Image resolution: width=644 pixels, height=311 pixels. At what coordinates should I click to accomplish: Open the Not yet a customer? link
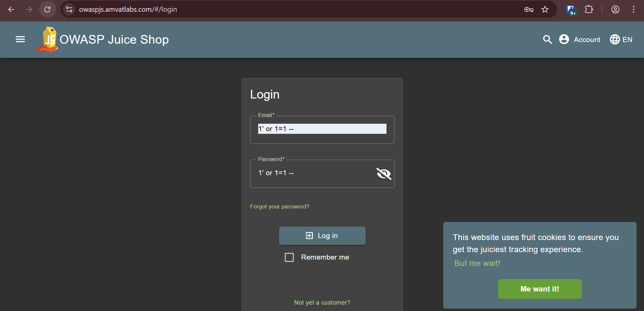322,302
